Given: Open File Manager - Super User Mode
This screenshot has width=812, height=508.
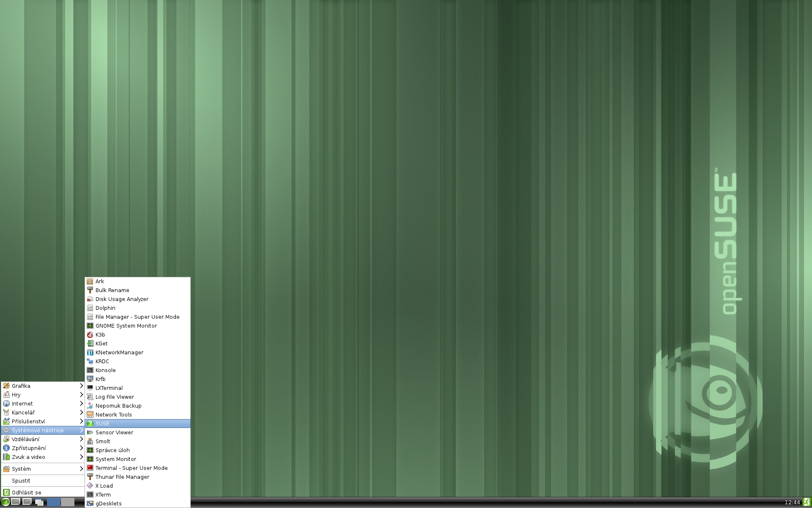Looking at the screenshot, I should click(137, 317).
